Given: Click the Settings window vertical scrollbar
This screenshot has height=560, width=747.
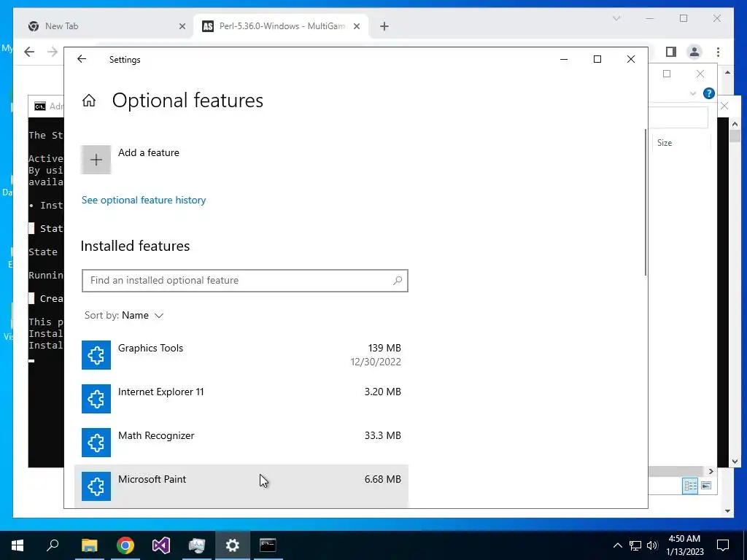Looking at the screenshot, I should click(646, 202).
